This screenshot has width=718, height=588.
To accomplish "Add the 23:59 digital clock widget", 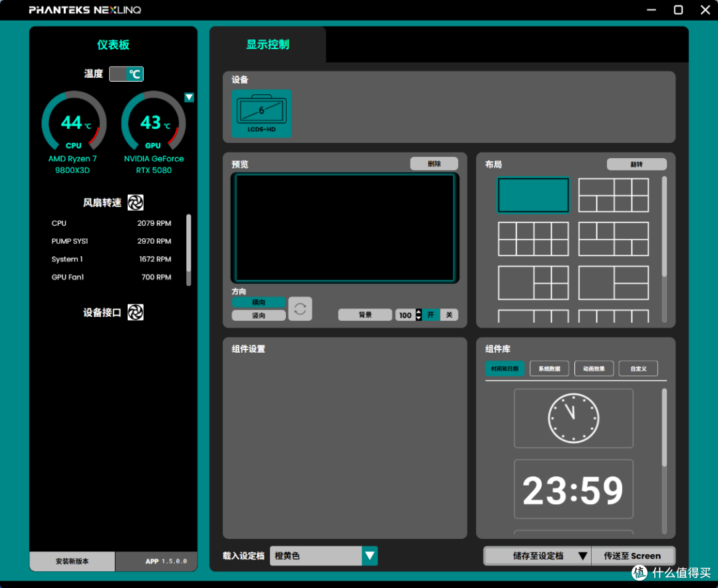I will [574, 489].
